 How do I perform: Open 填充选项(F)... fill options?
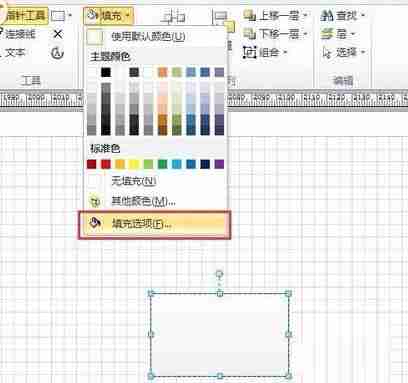point(155,225)
